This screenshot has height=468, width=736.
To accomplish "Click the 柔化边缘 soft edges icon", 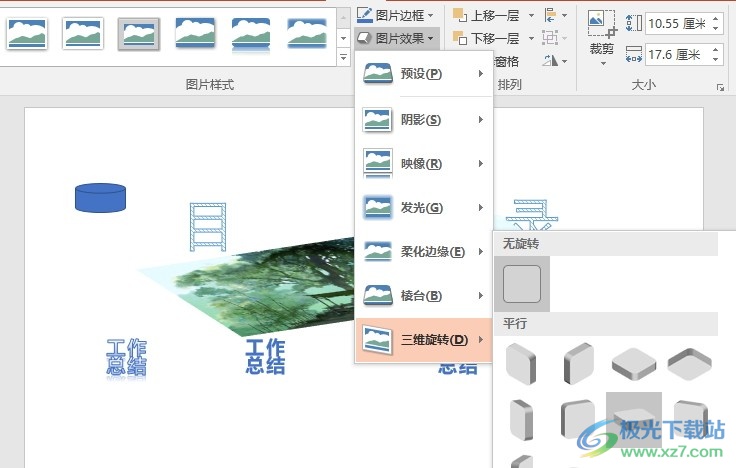I will pos(378,252).
